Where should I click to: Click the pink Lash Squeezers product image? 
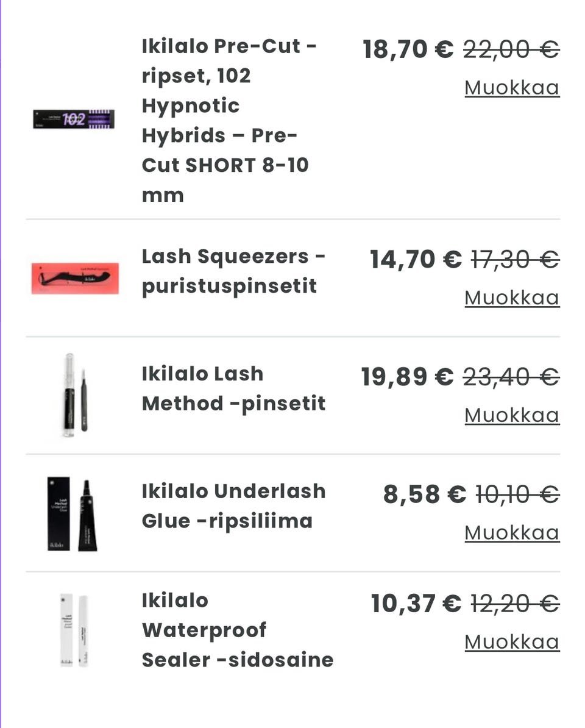click(x=75, y=278)
